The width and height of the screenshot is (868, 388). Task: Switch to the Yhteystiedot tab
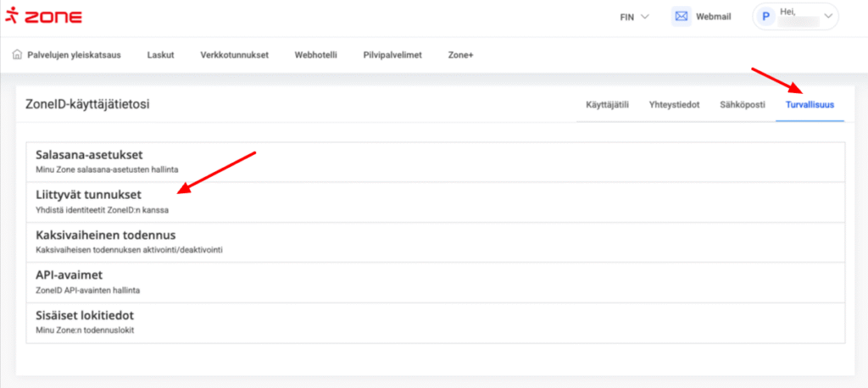click(673, 105)
